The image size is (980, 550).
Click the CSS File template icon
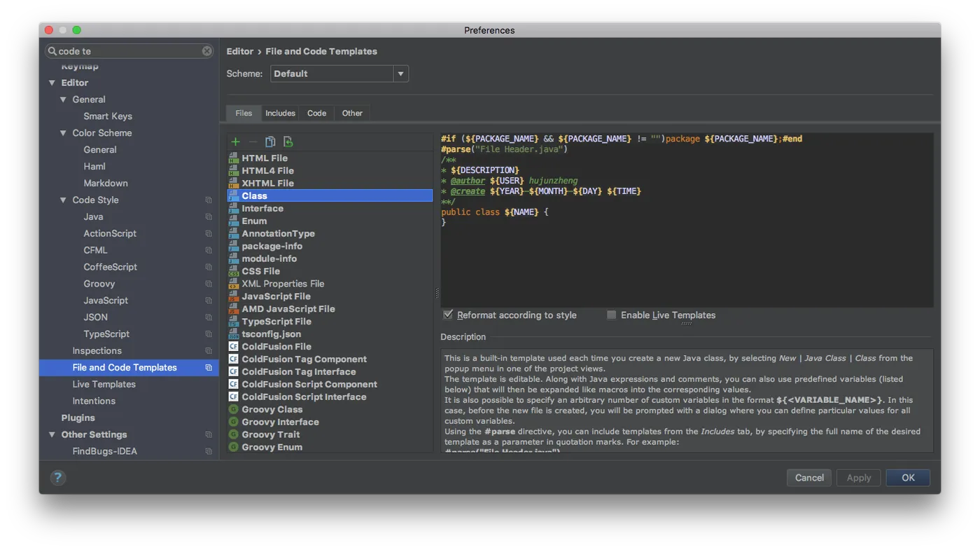pyautogui.click(x=234, y=271)
